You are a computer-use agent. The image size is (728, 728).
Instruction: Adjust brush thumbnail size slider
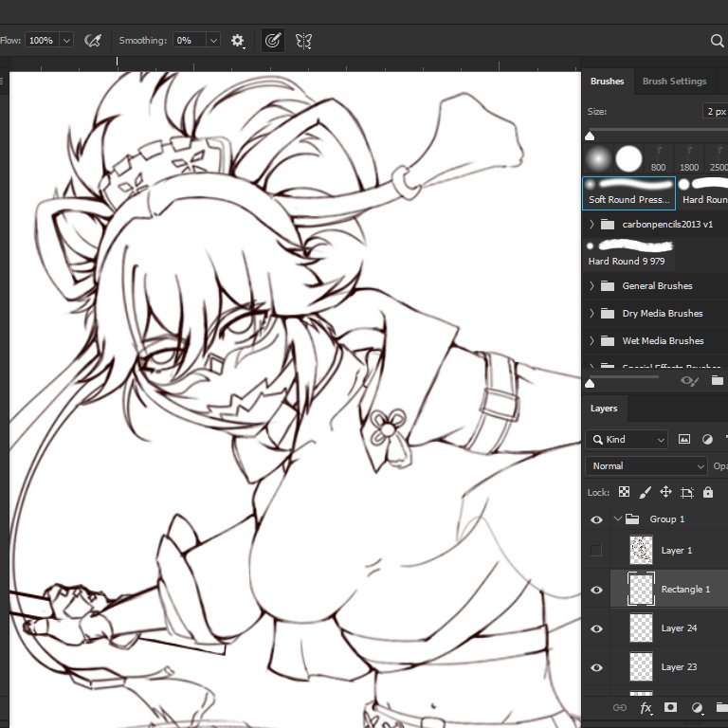coord(590,384)
